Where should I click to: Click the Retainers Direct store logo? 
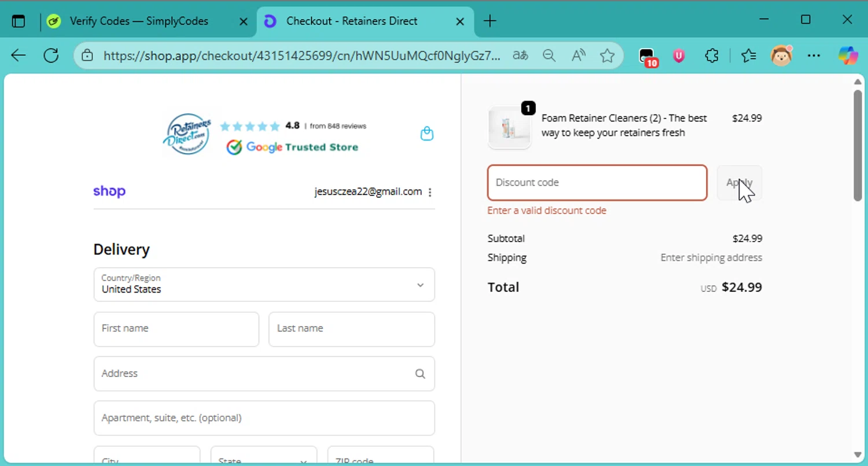pos(187,134)
